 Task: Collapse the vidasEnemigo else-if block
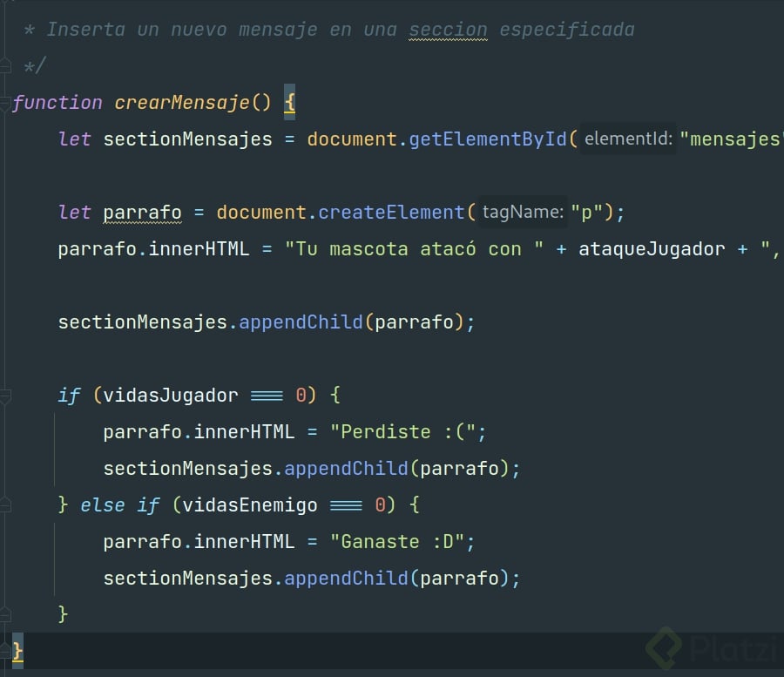[7, 504]
